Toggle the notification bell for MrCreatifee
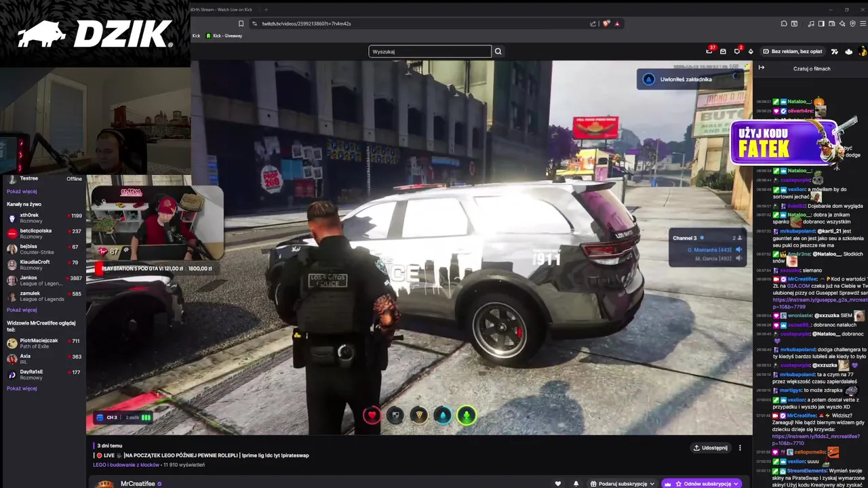The height and width of the screenshot is (488, 868). [576, 484]
